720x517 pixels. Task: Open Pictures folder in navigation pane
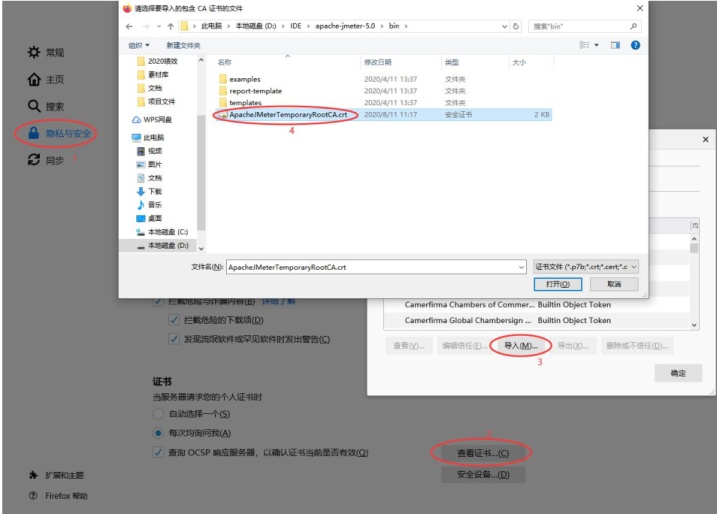click(149, 164)
